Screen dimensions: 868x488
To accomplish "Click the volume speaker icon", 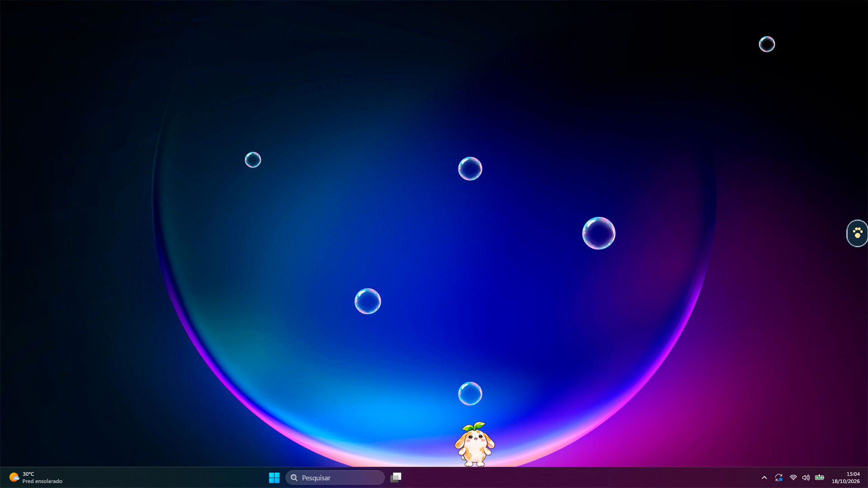I will point(806,478).
